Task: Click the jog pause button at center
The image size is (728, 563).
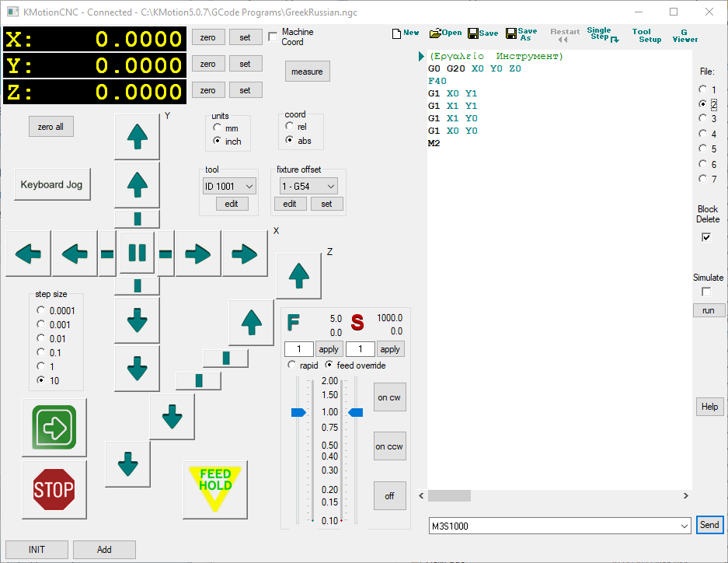Action: click(137, 253)
